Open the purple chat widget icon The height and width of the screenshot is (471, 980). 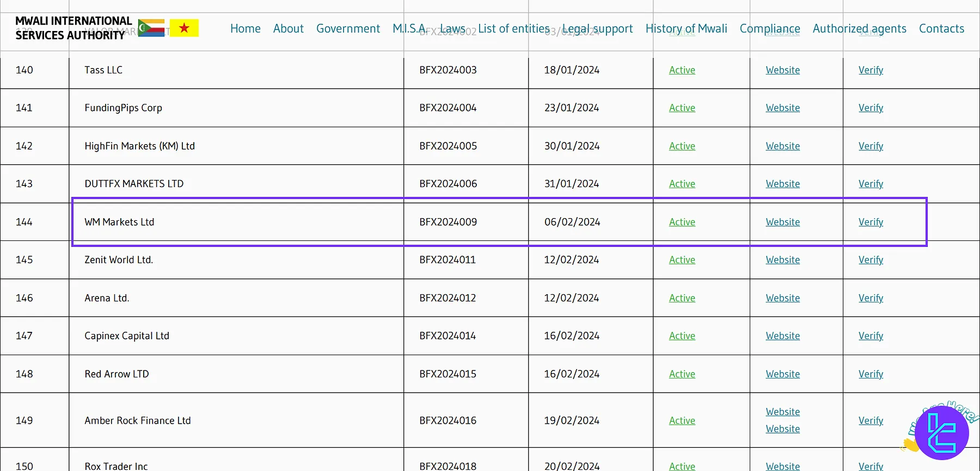coord(941,433)
